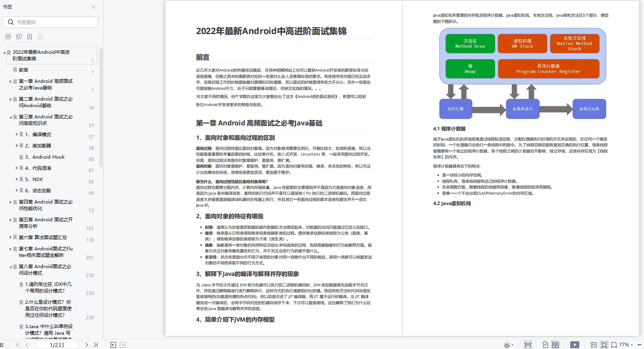Click page number 57 next to 第三章
Screen dimensions: 644x349
91,126
